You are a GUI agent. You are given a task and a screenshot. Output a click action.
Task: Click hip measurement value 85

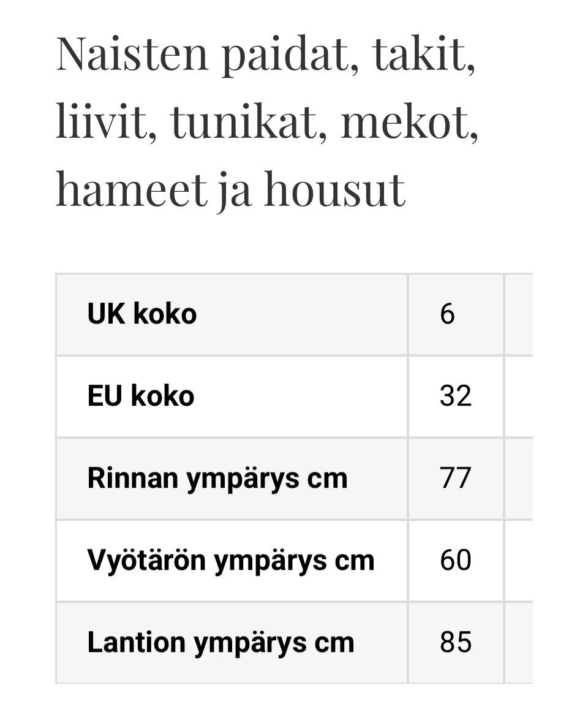coord(456,642)
